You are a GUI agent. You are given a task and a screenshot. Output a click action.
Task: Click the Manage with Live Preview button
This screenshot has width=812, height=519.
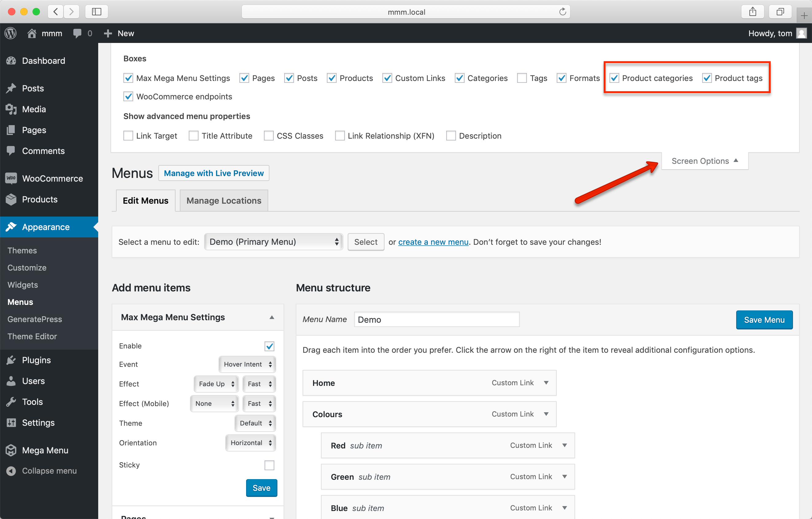pyautogui.click(x=214, y=172)
